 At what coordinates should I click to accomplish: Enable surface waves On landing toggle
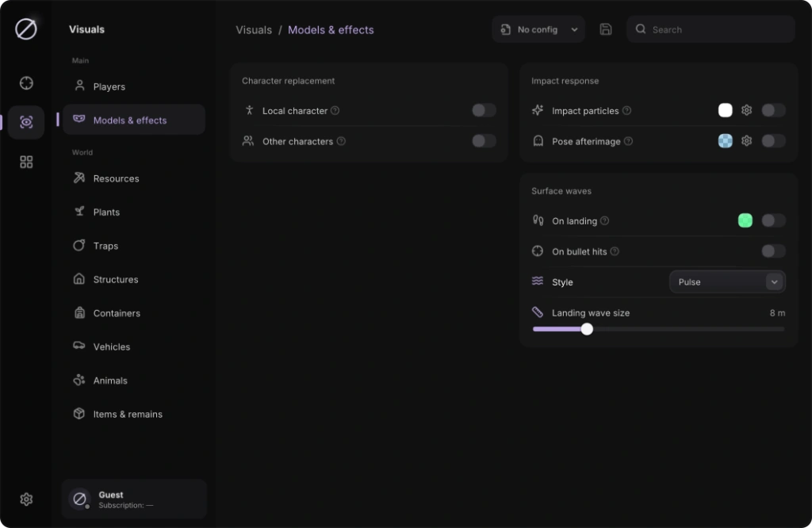773,220
